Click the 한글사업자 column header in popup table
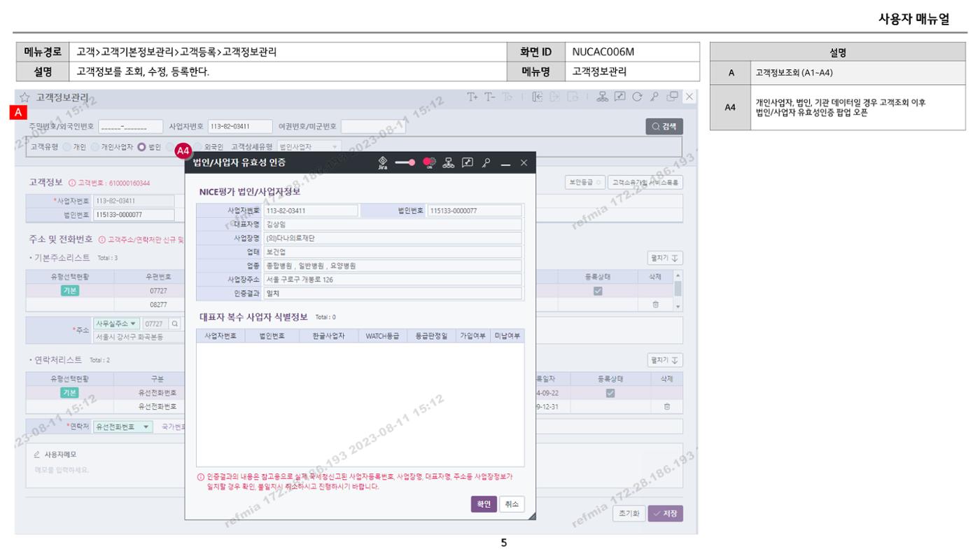Viewport: 980px width, 552px height. [x=329, y=336]
